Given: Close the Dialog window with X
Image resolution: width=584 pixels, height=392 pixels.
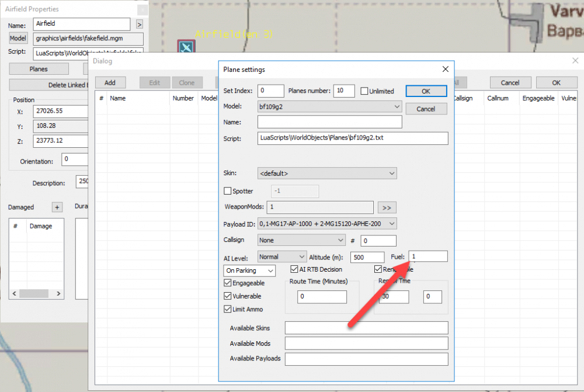Looking at the screenshot, I should point(575,61).
